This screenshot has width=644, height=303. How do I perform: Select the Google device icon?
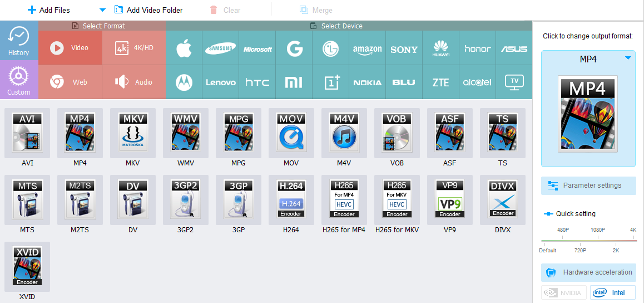[x=295, y=49]
